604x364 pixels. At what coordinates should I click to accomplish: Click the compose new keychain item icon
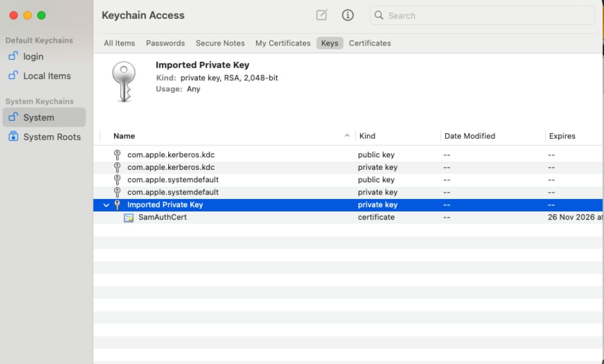[322, 16]
